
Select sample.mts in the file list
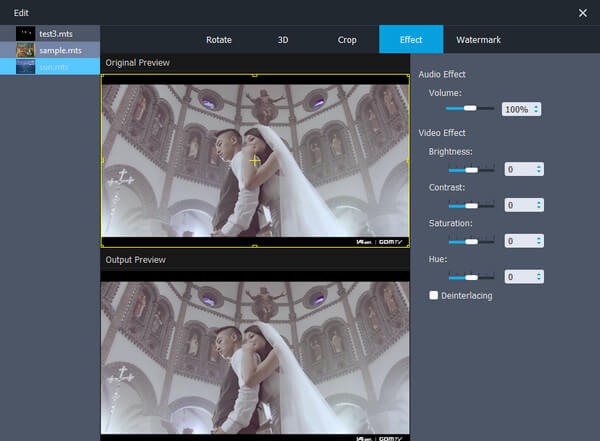click(x=50, y=50)
